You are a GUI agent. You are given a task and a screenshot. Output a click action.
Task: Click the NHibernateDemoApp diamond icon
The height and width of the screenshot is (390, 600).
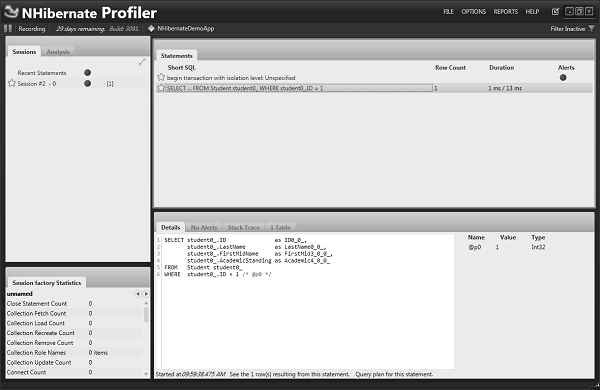(151, 28)
